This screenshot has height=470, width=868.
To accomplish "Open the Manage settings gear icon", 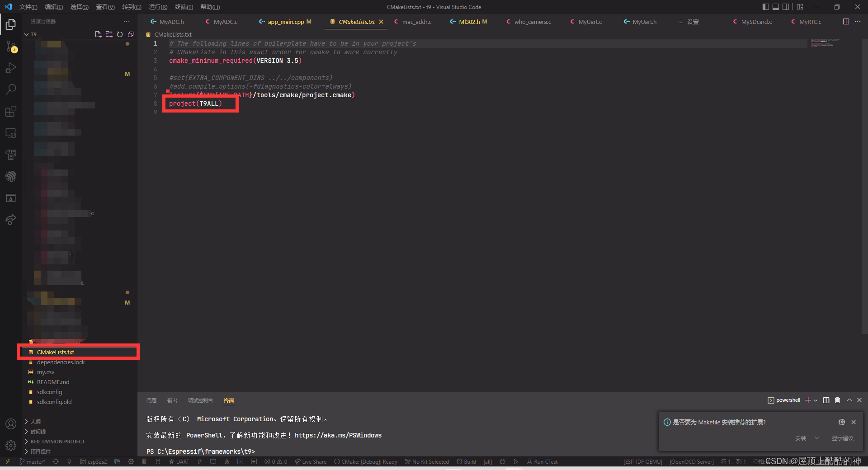I will point(11,445).
